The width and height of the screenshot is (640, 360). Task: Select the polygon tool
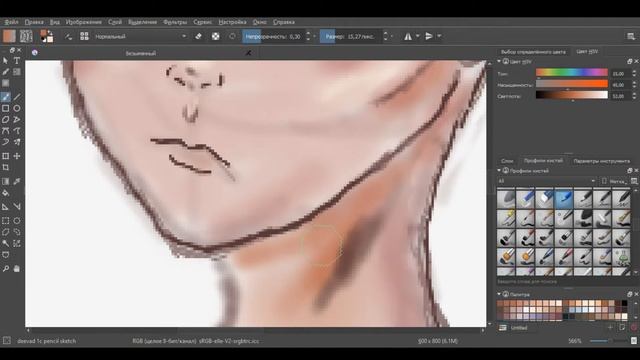pos(5,120)
